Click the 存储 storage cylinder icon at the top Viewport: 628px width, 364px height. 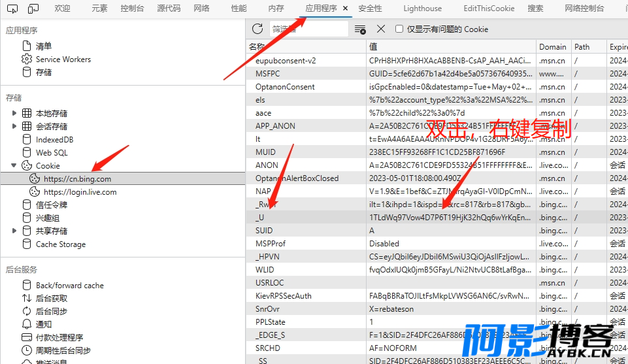pos(26,72)
